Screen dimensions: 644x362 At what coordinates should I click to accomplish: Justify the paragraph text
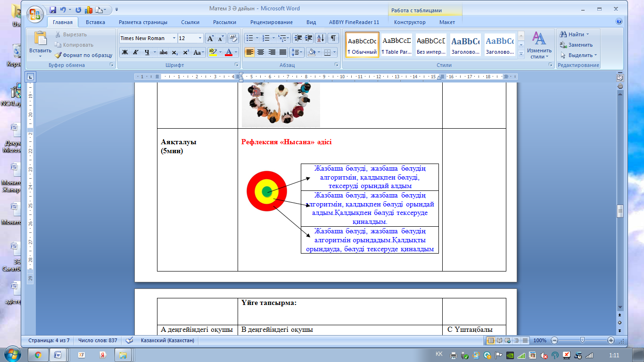pos(283,52)
